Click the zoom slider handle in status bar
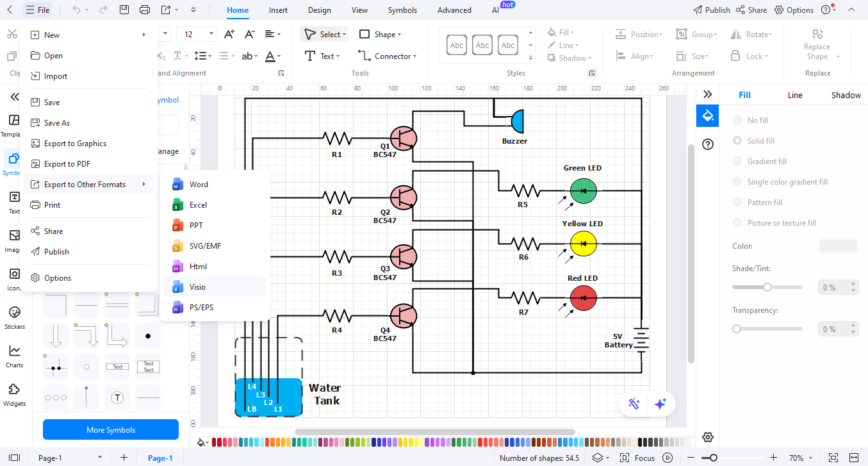 click(713, 458)
